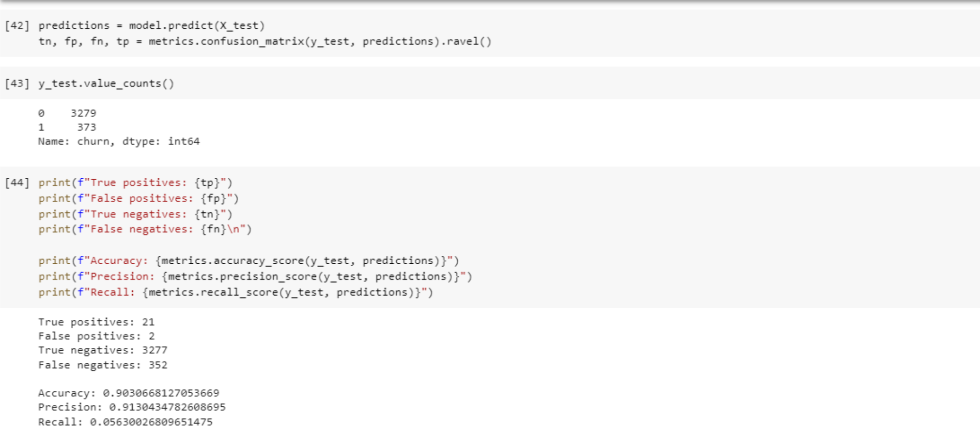Image resolution: width=980 pixels, height=443 pixels.
Task: Click the accuracy_score print line
Action: tap(248, 261)
